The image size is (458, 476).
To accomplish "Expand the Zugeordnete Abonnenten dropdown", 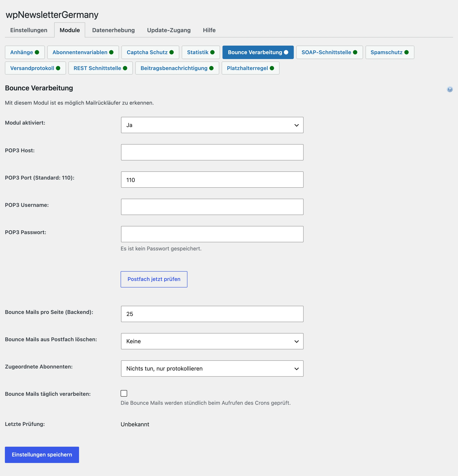I will (212, 369).
